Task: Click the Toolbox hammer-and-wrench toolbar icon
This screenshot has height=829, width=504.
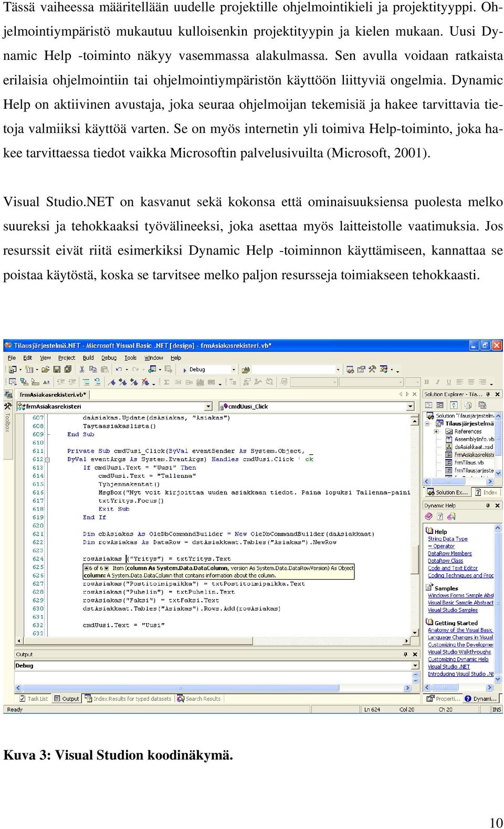Action: [372, 370]
